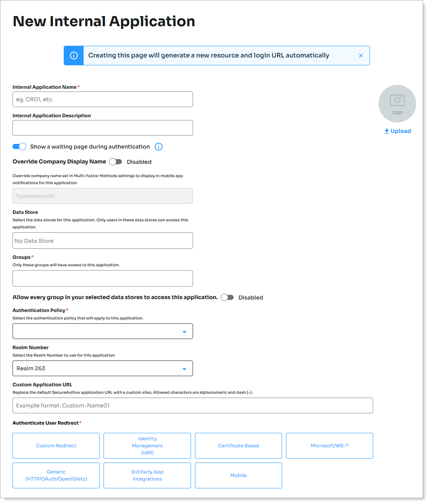
Task: Enable allow every group access toggle
Action: tap(227, 298)
